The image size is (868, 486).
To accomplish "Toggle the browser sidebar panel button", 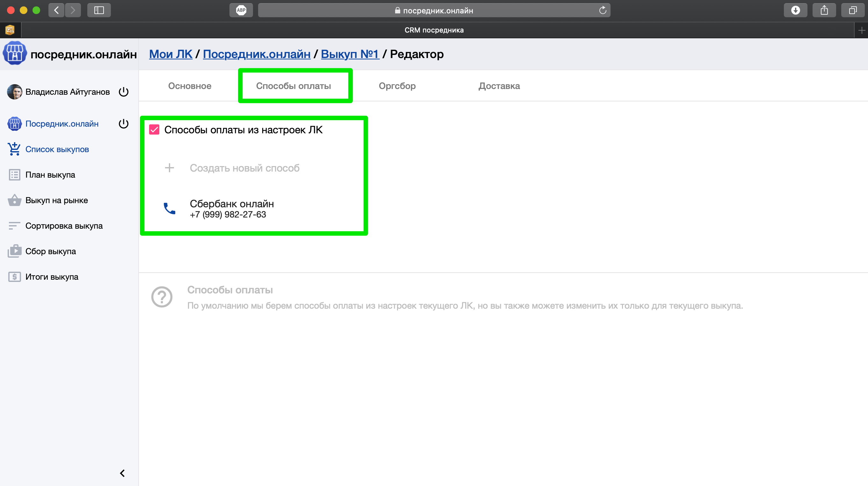I will (99, 10).
